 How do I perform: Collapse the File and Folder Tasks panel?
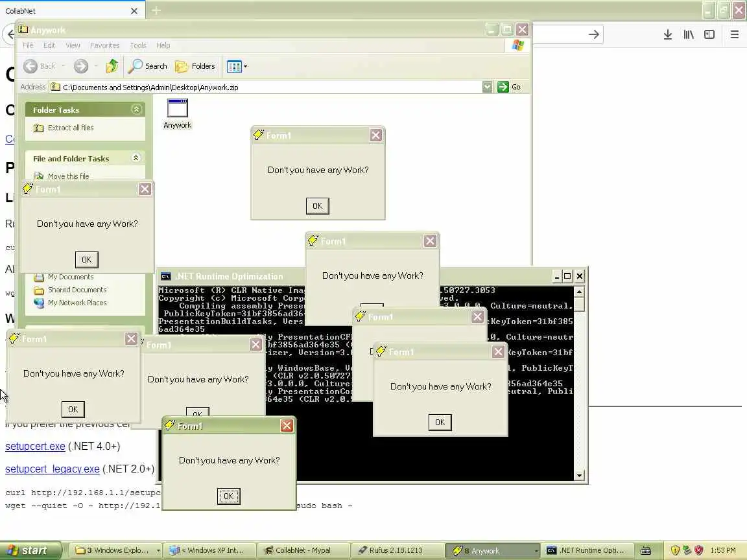[136, 158]
